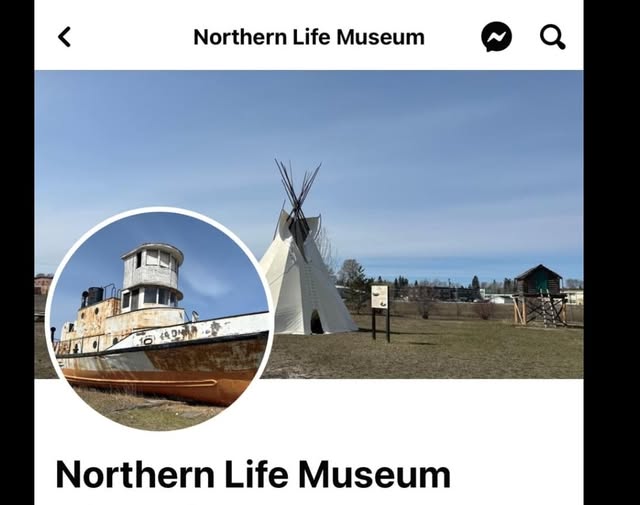Open the circular profile picture of the boat

pyautogui.click(x=158, y=319)
